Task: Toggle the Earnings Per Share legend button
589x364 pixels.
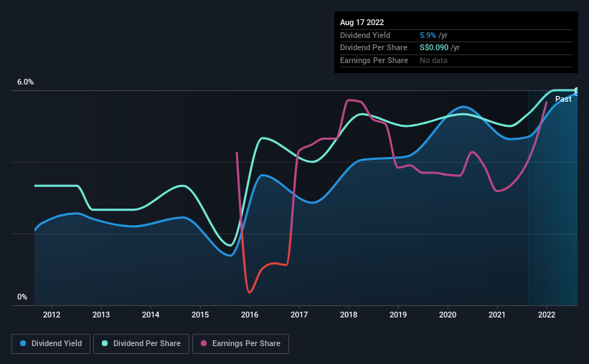Action: tap(240, 344)
